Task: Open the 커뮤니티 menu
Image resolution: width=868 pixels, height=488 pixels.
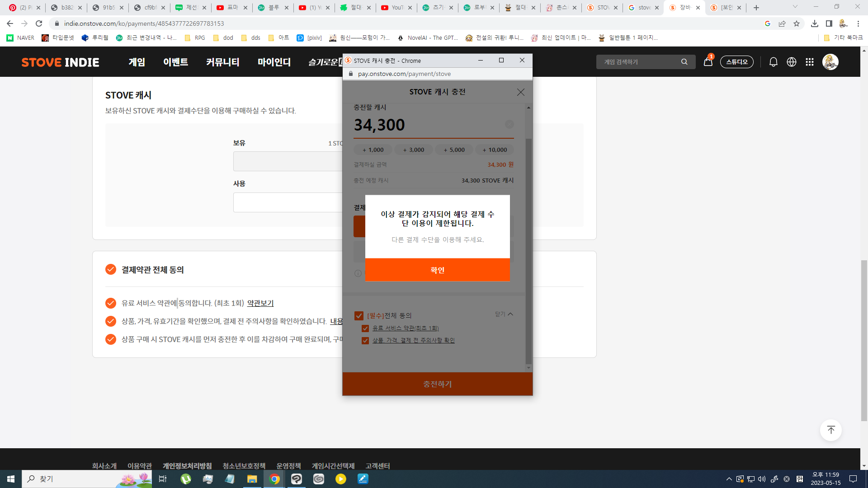Action: click(222, 62)
